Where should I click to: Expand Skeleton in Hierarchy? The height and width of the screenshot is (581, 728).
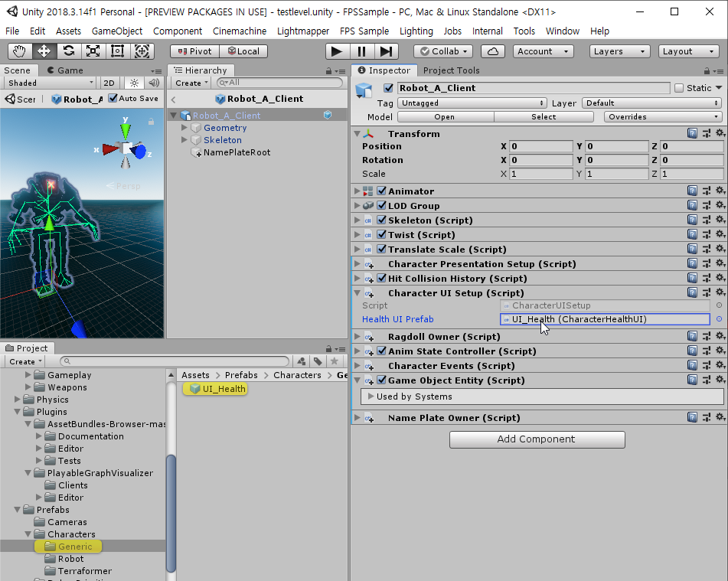[184, 139]
